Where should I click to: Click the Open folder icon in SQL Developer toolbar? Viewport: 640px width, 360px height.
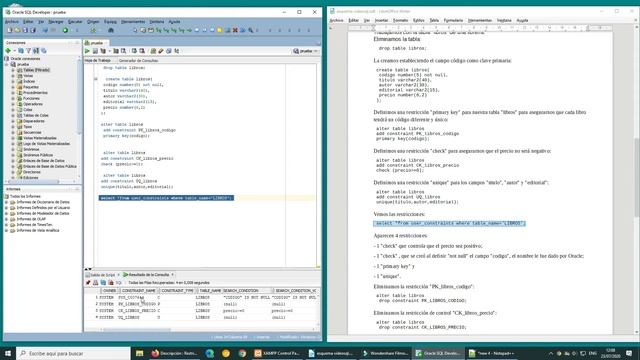[x=18, y=30]
